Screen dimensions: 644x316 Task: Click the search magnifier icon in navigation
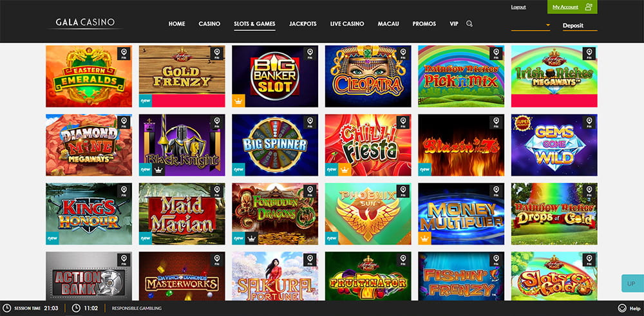pyautogui.click(x=469, y=24)
